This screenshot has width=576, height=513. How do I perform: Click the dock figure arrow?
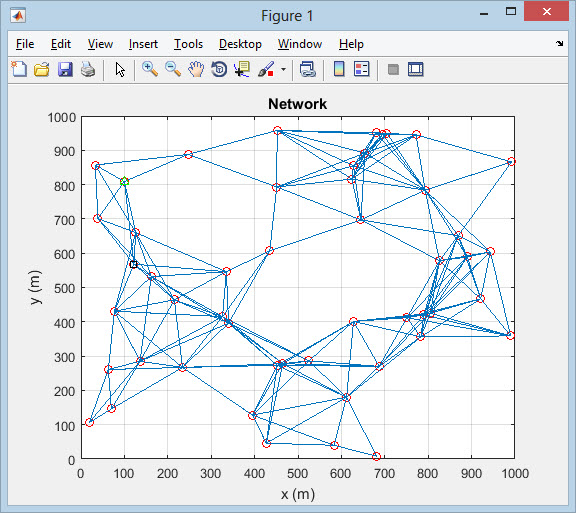(x=559, y=44)
